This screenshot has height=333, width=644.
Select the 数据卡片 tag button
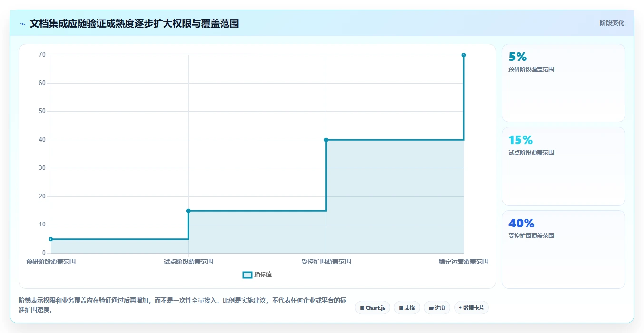click(471, 308)
